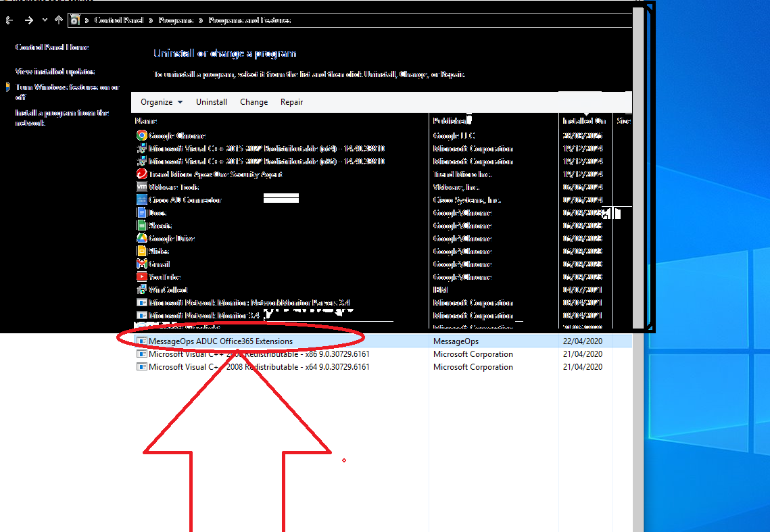
Task: Click the address bar empty area
Action: (462, 20)
